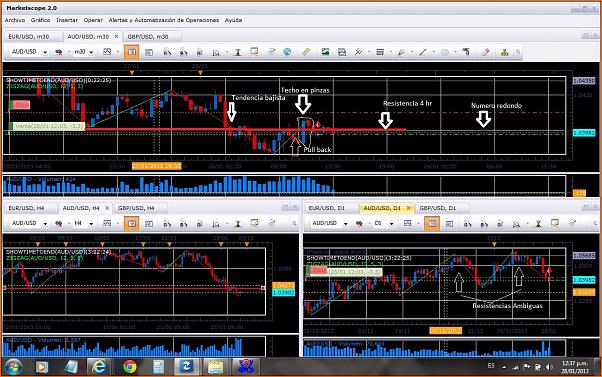Click the green hierarchy icon in toolbar
The height and width of the screenshot is (377, 602).
pyautogui.click(x=504, y=52)
